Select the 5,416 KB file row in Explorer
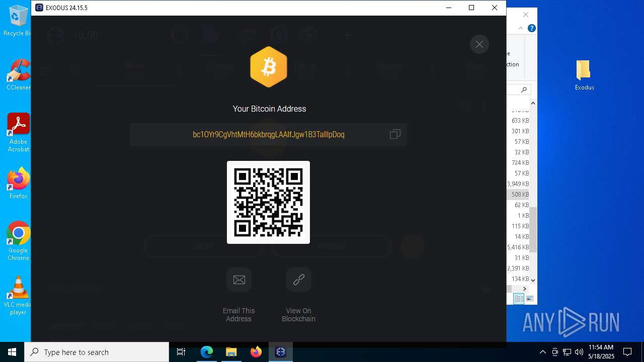This screenshot has height=362, width=644. (518, 247)
